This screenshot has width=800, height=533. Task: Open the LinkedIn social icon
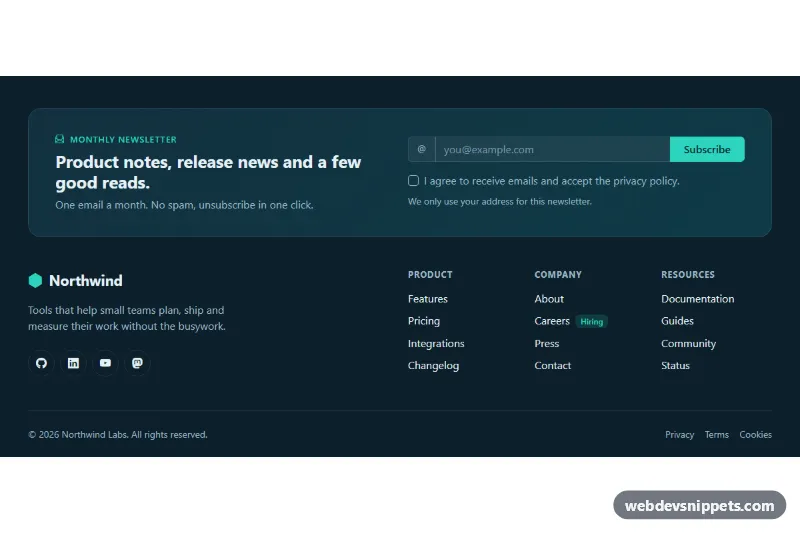[73, 363]
